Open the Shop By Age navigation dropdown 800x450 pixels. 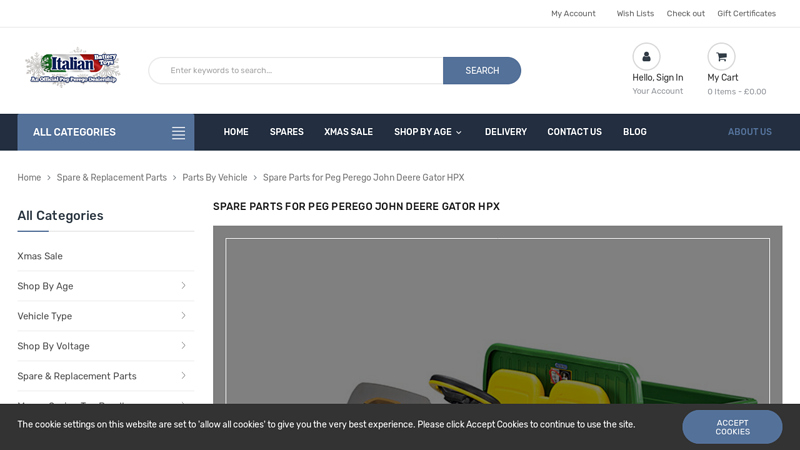(x=428, y=132)
